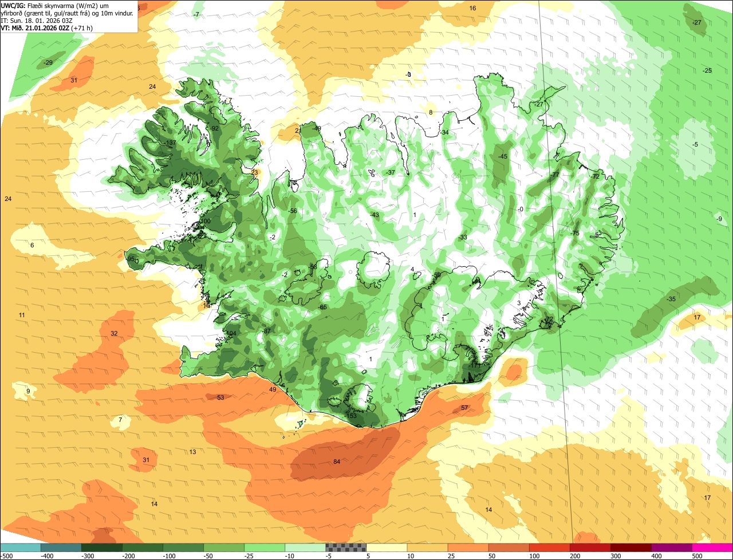733x560 pixels.
Task: Click the '-35' value over the eastern ocean
Action: tap(671, 299)
